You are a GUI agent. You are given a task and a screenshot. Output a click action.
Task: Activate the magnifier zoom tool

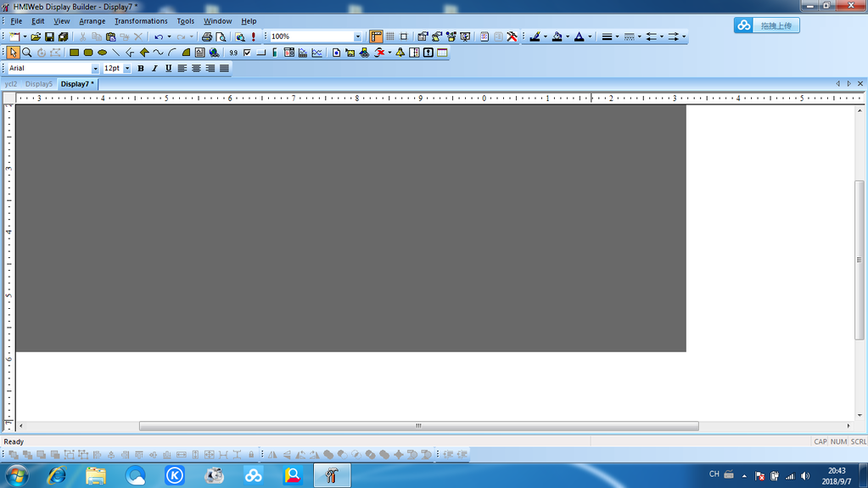tap(27, 53)
